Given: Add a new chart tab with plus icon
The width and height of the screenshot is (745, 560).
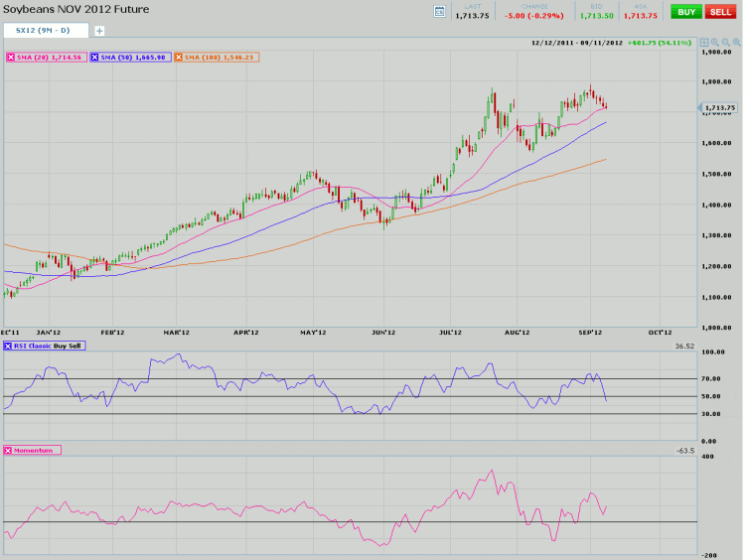Looking at the screenshot, I should pos(98,31).
